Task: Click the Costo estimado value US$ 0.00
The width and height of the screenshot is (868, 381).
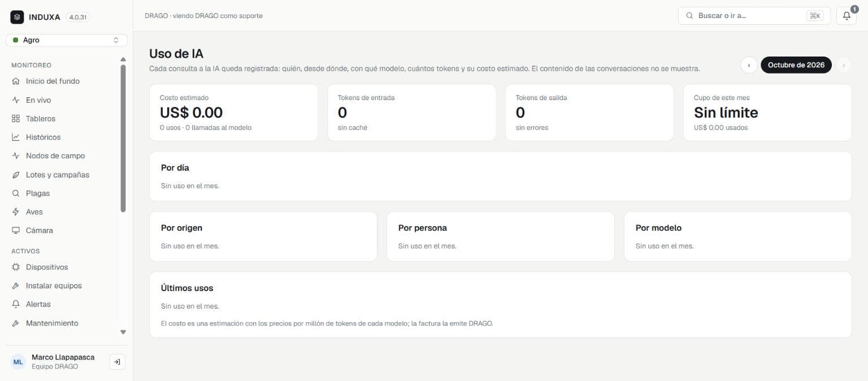Action: pos(191,112)
